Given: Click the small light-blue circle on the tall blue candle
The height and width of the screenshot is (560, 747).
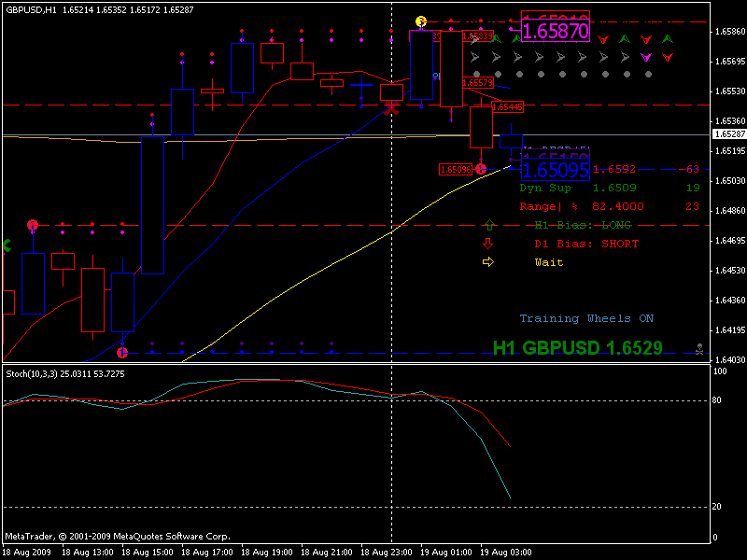Looking at the screenshot, I should pyautogui.click(x=435, y=76).
